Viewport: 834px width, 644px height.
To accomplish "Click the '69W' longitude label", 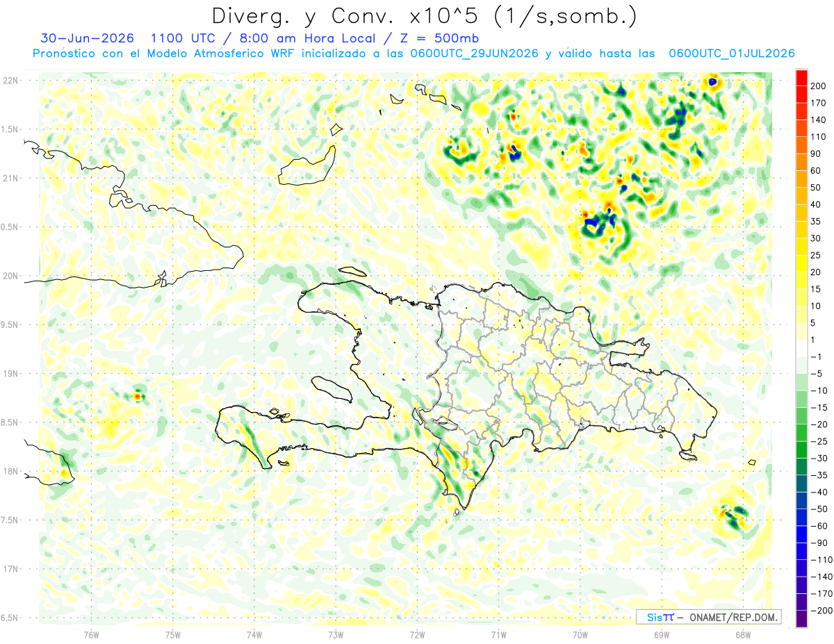I will point(661,634).
